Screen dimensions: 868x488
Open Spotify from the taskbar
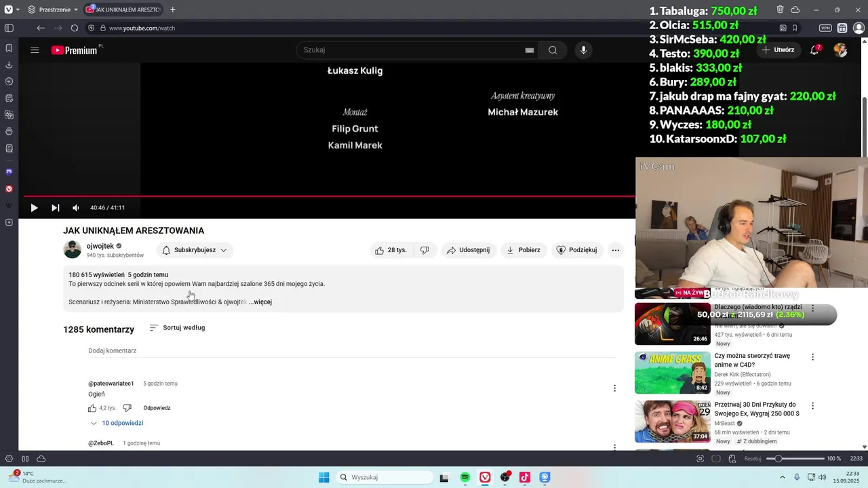tap(465, 477)
